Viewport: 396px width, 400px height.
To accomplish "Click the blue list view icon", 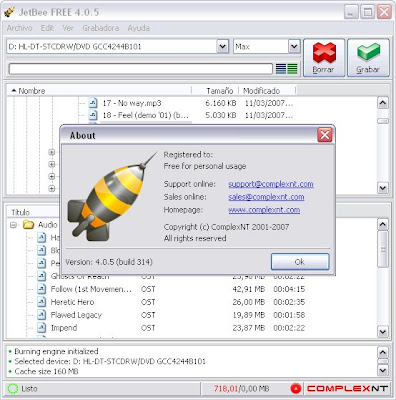I will (x=281, y=69).
